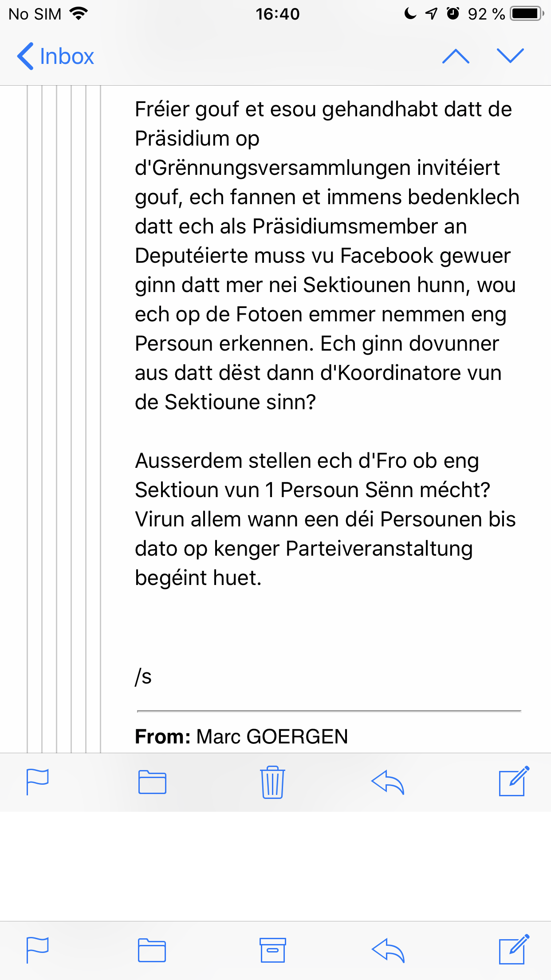
Task: Compose new message from the trash toolbar
Action: point(514,781)
